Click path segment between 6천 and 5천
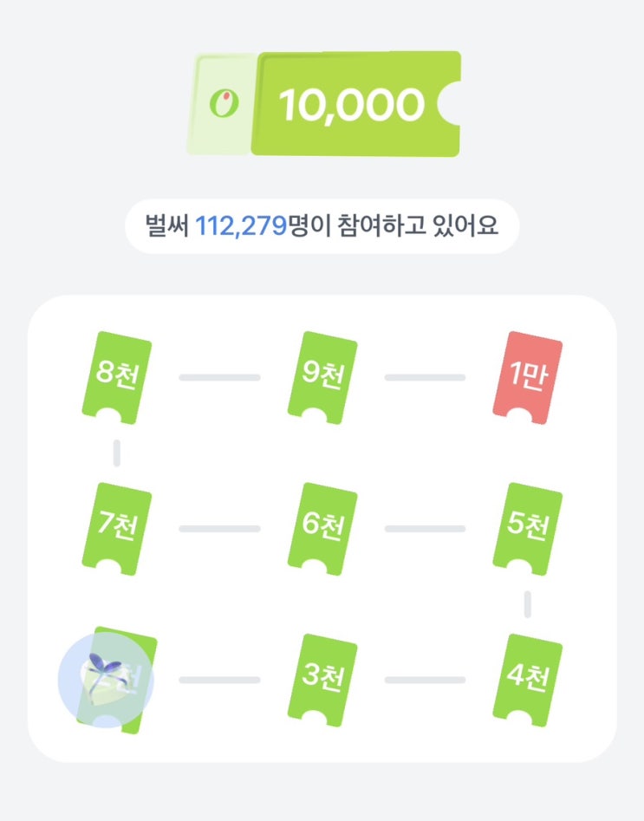644x821 pixels. 426,528
